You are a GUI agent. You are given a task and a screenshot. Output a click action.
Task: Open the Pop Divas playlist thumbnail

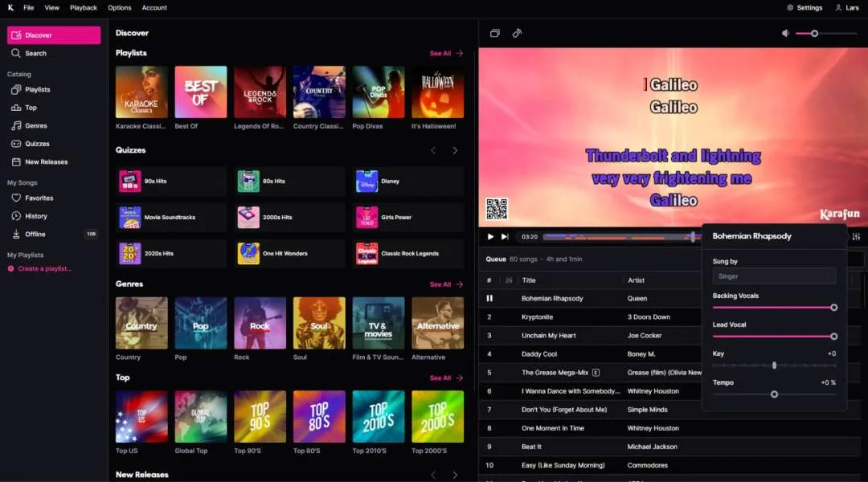(379, 92)
